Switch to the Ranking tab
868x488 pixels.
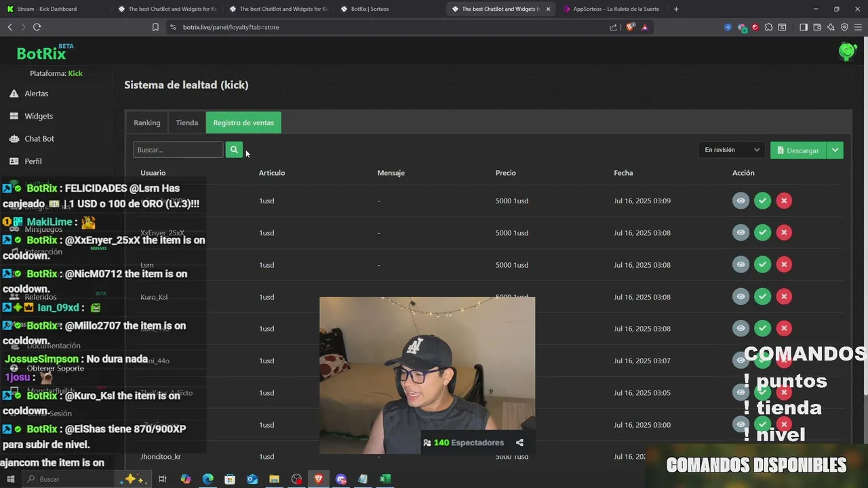tap(147, 123)
